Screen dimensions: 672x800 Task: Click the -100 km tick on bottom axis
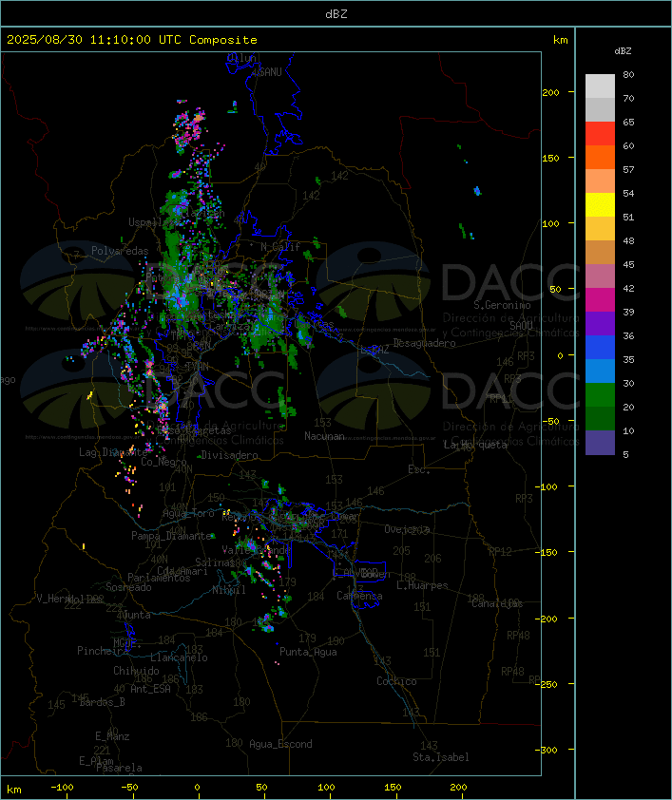point(62,788)
